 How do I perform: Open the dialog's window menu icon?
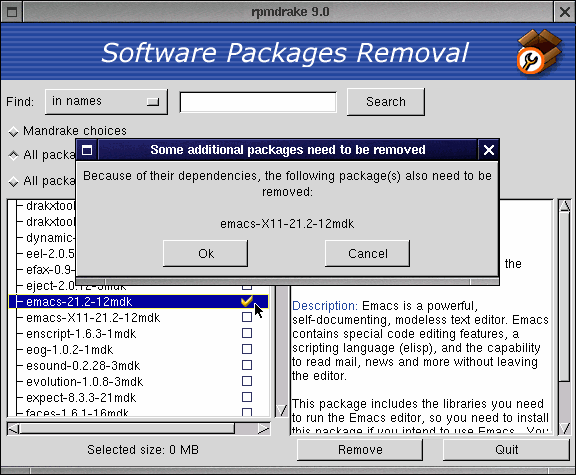pos(87,150)
